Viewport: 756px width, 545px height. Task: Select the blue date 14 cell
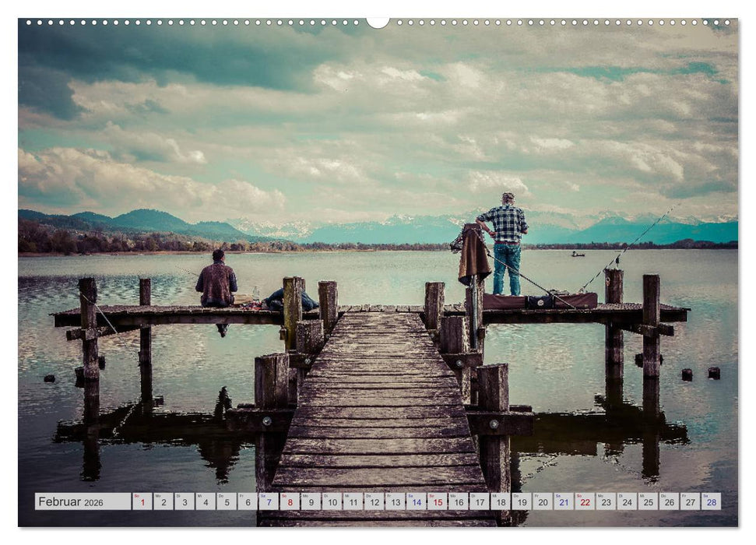pyautogui.click(x=417, y=501)
